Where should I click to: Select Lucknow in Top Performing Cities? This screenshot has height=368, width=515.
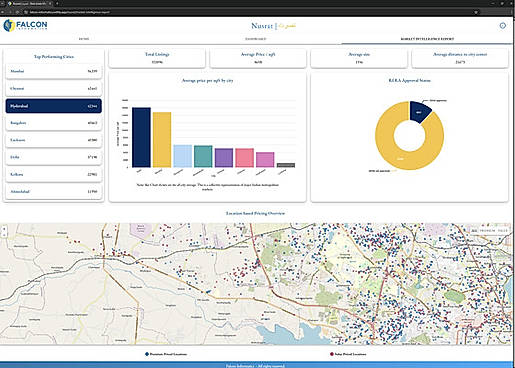coord(54,140)
